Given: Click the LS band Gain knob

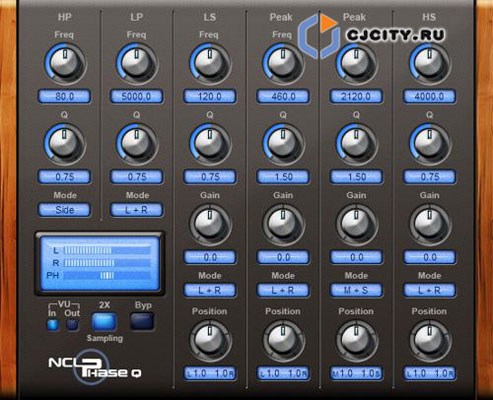Looking at the screenshot, I should coord(210,224).
